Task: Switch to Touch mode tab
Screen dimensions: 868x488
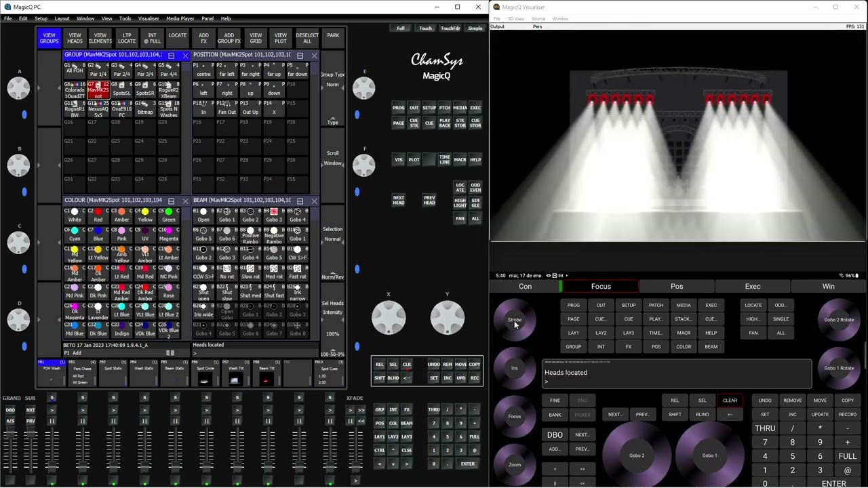Action: pyautogui.click(x=425, y=28)
